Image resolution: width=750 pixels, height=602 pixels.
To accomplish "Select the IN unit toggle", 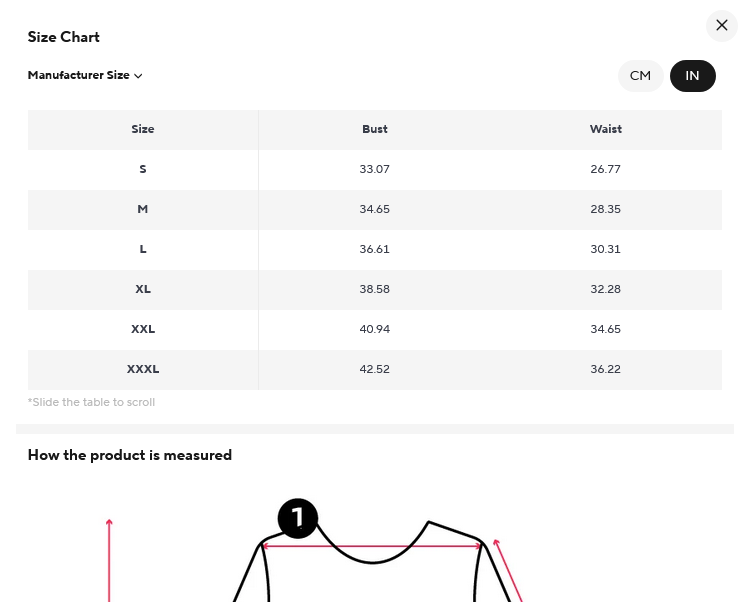I will tap(692, 76).
